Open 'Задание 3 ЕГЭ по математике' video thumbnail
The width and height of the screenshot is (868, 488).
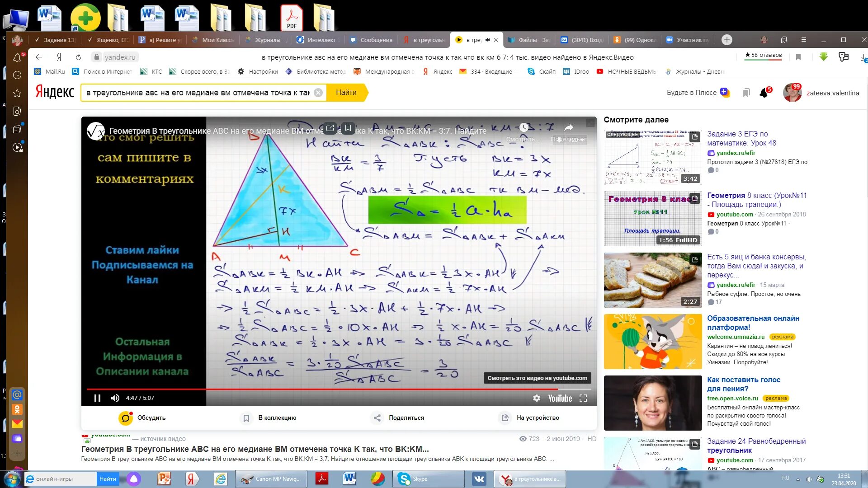(653, 157)
